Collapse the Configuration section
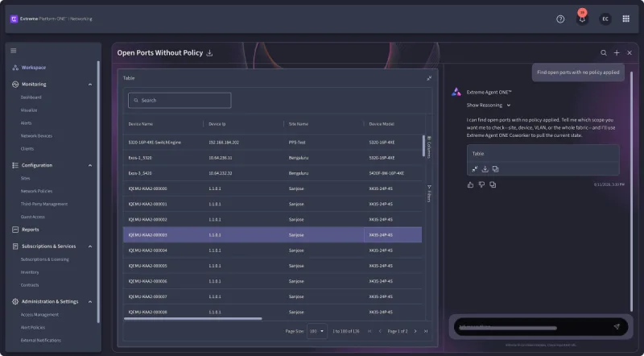Viewport: 644px width, 356px height. [90, 165]
